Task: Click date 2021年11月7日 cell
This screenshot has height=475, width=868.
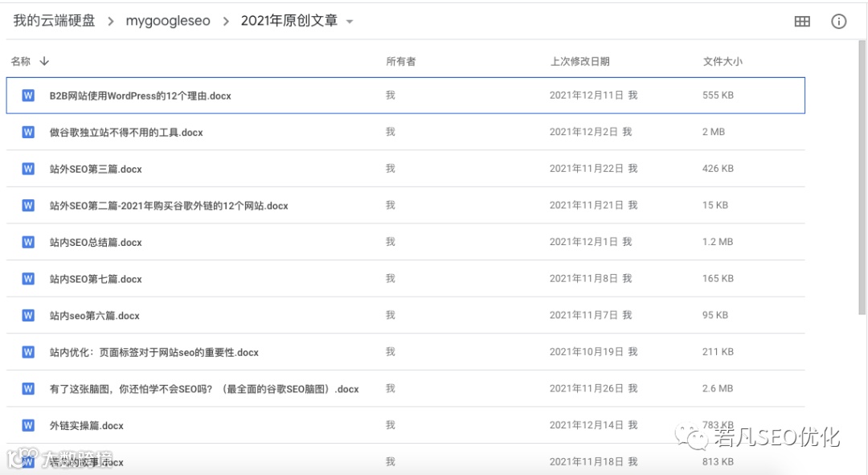Action: 583,314
